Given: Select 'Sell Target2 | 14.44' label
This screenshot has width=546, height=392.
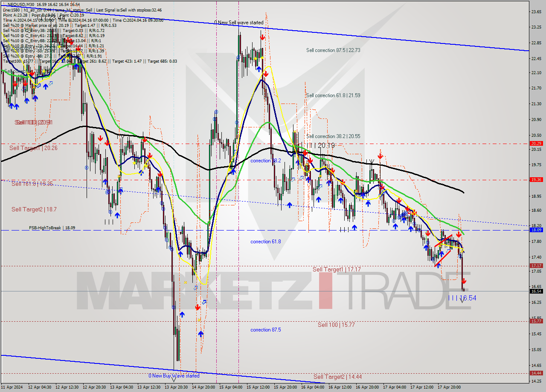Looking at the screenshot, I should tap(338, 377).
